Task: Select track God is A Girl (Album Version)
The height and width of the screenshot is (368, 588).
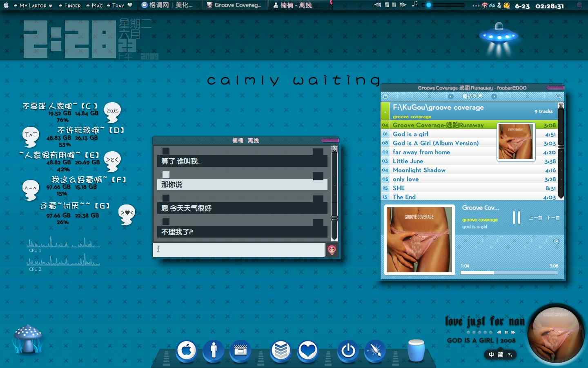Action: tap(469, 143)
